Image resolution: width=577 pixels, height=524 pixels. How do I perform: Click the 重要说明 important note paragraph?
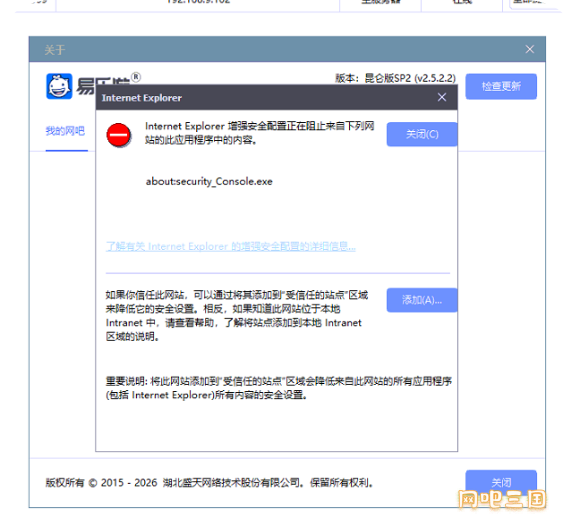point(279,388)
